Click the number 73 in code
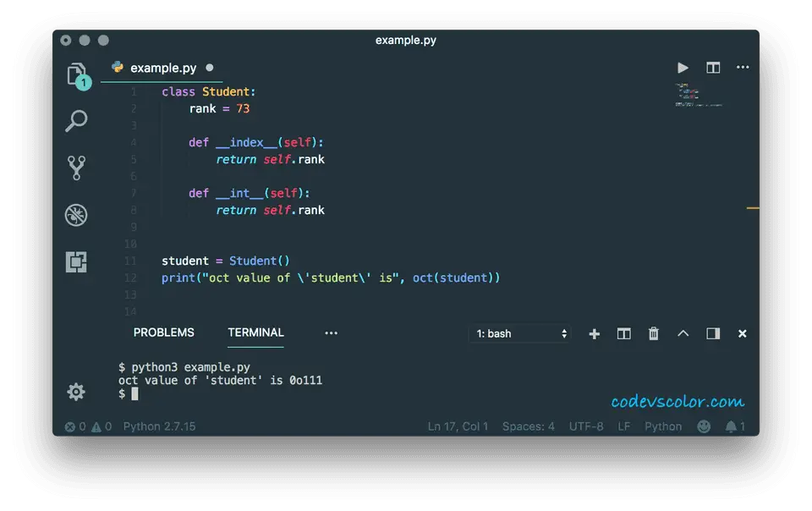 [243, 109]
